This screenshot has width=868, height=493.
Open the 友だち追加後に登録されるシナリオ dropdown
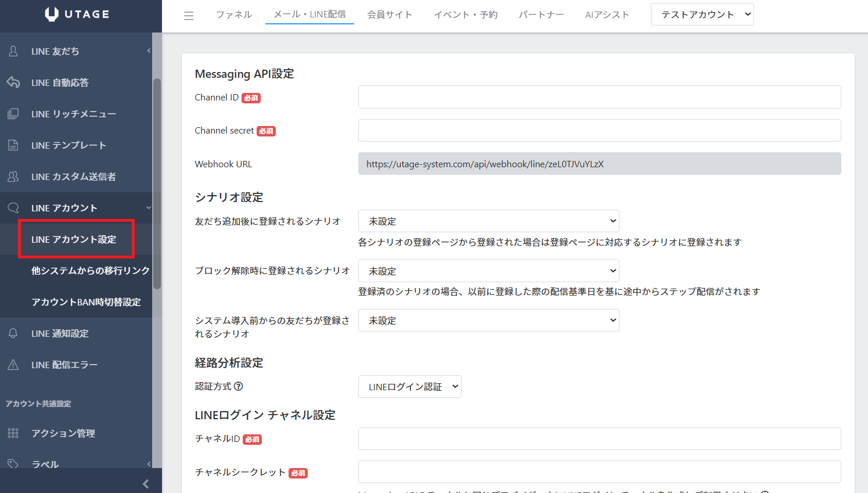[488, 221]
